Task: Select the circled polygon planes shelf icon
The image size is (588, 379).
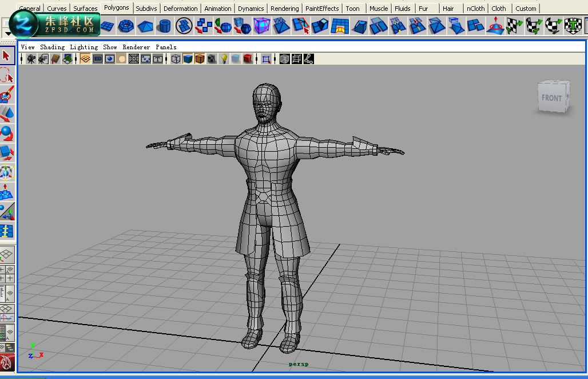Action: 184,26
